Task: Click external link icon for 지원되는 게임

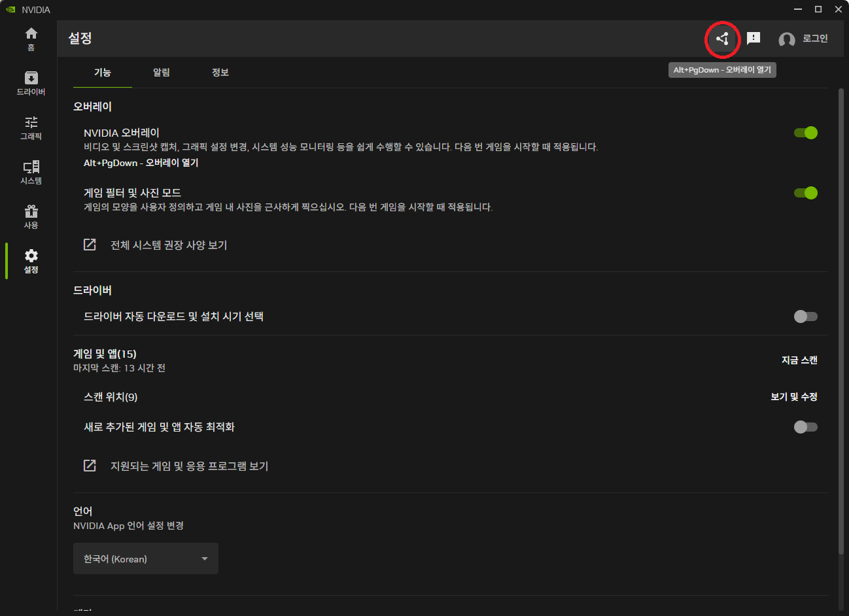Action: click(90, 466)
